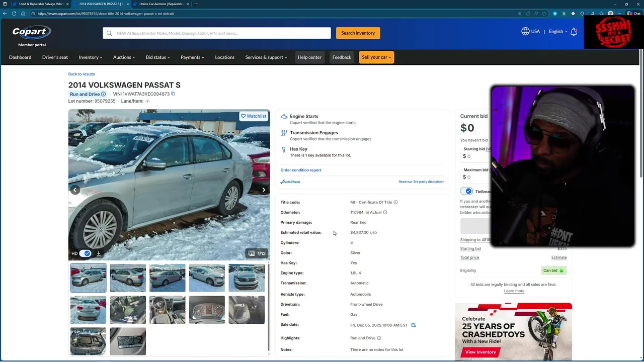Click the heart Watchlist button
Viewport: 644px width, 362px height.
[253, 116]
